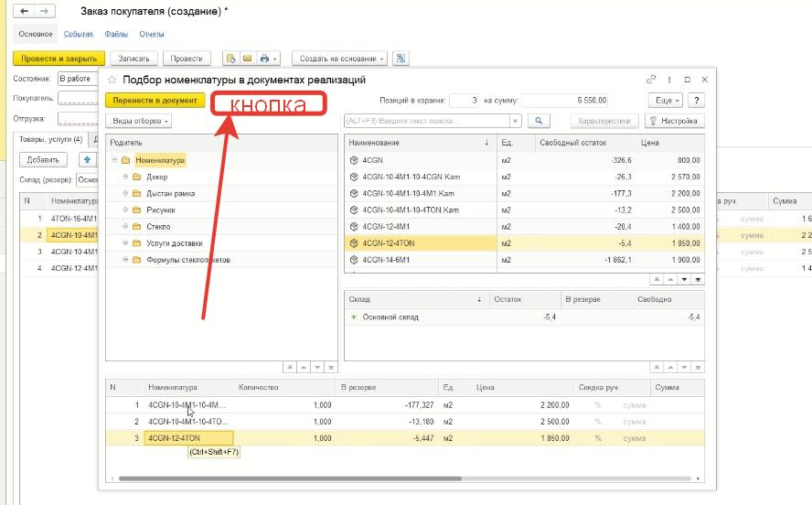Click the back arrow navigation button
The height and width of the screenshot is (505, 812).
(24, 12)
